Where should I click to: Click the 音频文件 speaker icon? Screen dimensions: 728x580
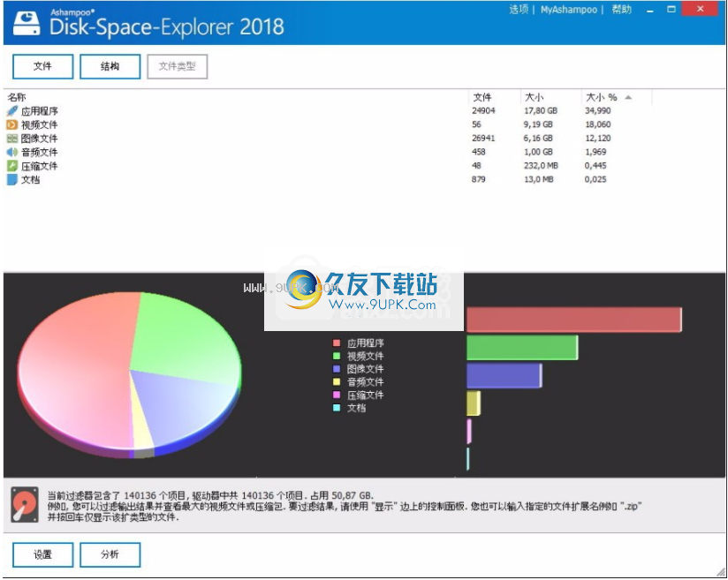point(12,152)
